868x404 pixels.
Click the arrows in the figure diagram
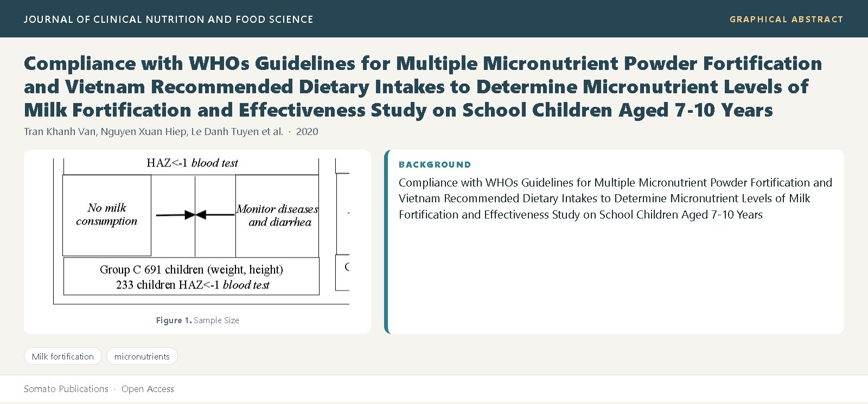click(195, 215)
